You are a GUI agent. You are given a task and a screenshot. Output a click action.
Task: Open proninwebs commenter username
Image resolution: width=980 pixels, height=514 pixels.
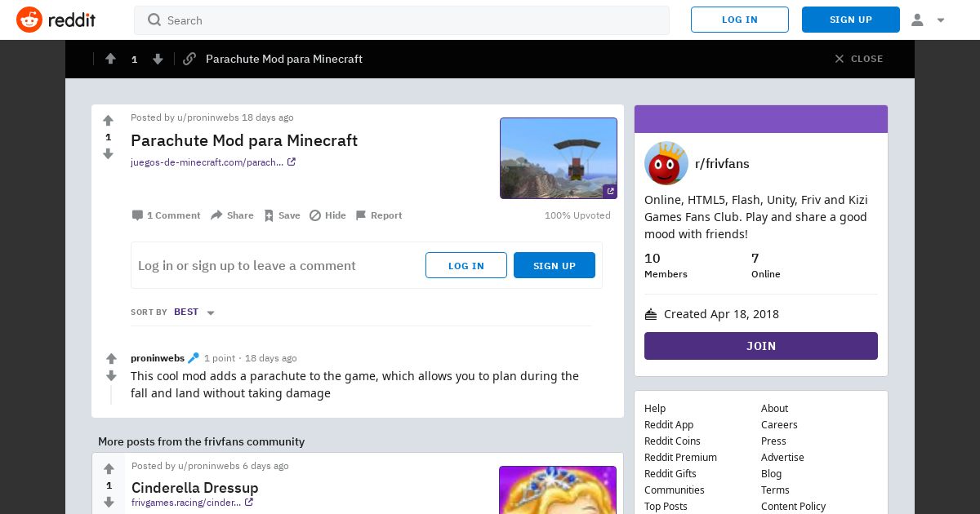(158, 358)
